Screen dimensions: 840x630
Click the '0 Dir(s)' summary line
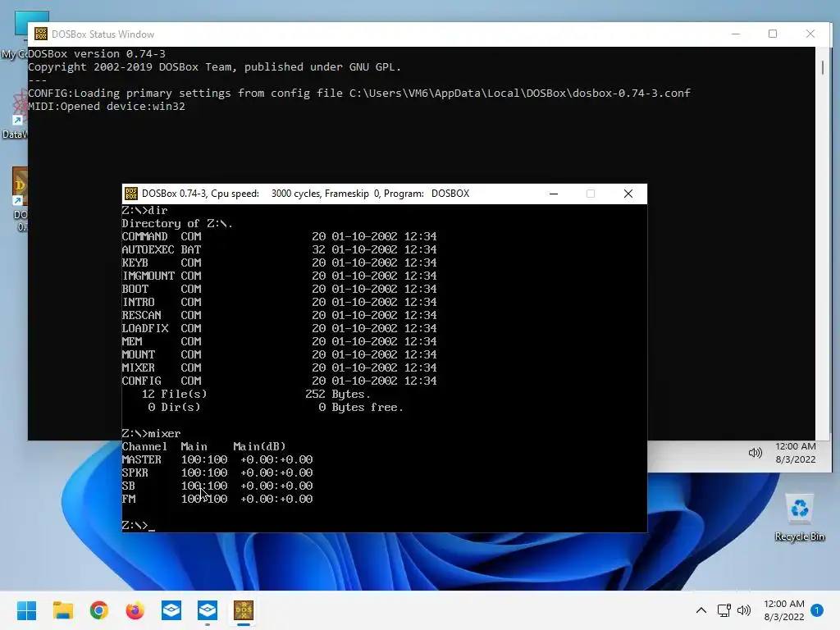276,407
